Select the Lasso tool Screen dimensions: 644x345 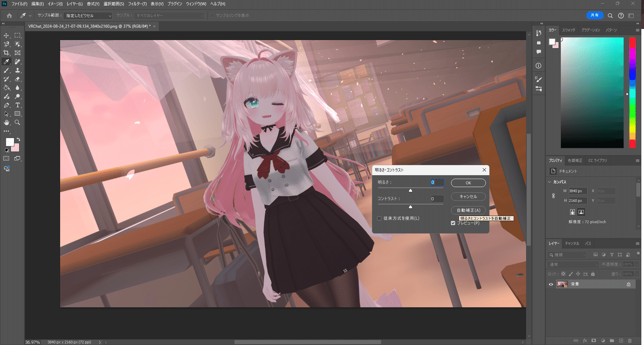6,44
